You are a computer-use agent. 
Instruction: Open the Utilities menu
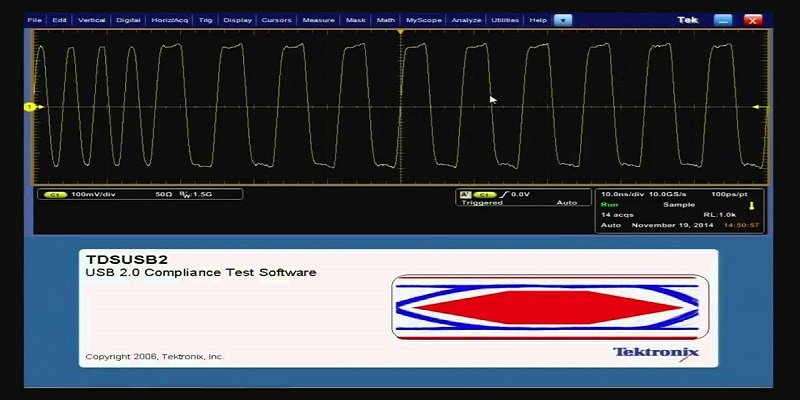505,20
